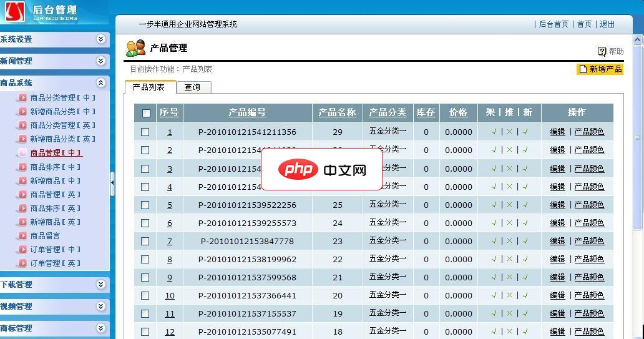Click product code P-20101012153847778
This screenshot has height=339, width=644.
247,241
